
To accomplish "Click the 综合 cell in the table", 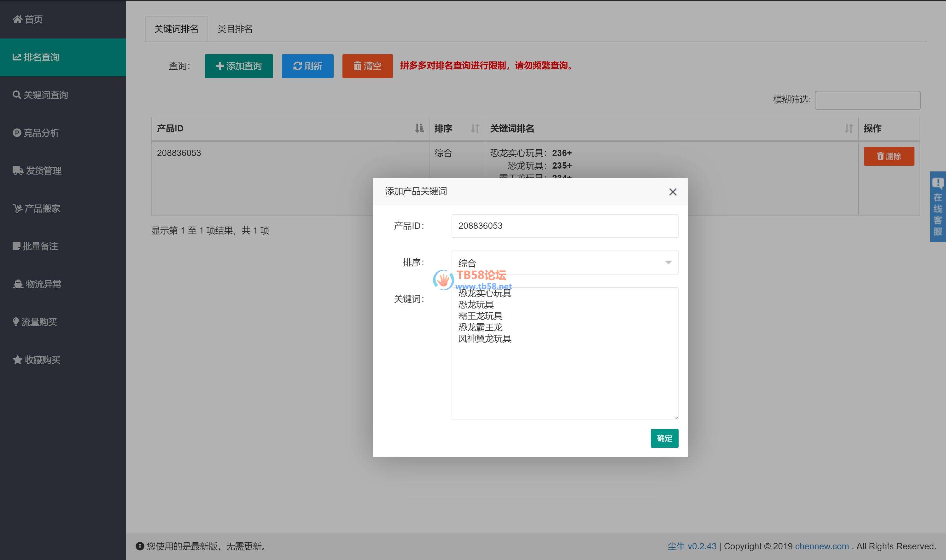I will tap(443, 153).
